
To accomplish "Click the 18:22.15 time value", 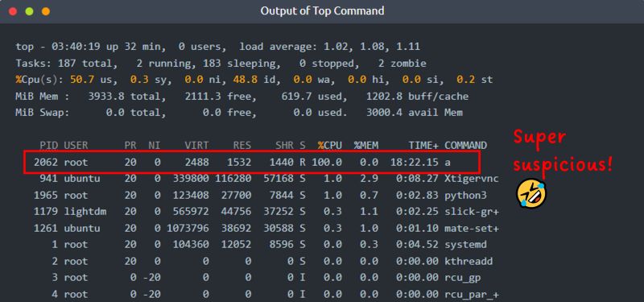I will tap(415, 163).
